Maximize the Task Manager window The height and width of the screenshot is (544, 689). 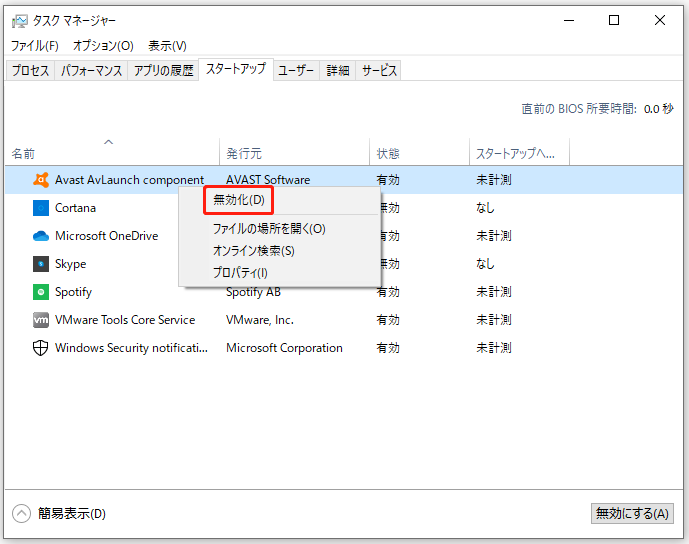point(614,20)
